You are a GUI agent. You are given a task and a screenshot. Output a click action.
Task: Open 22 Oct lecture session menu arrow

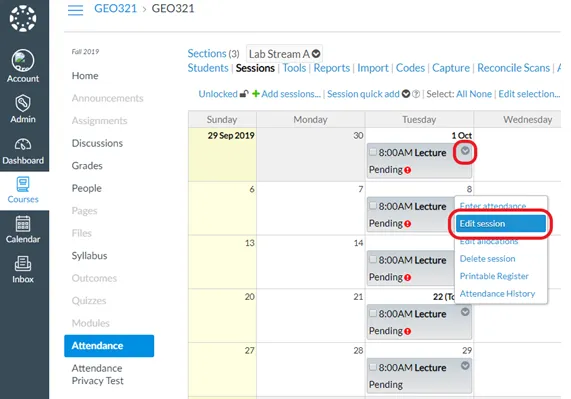[x=465, y=312]
